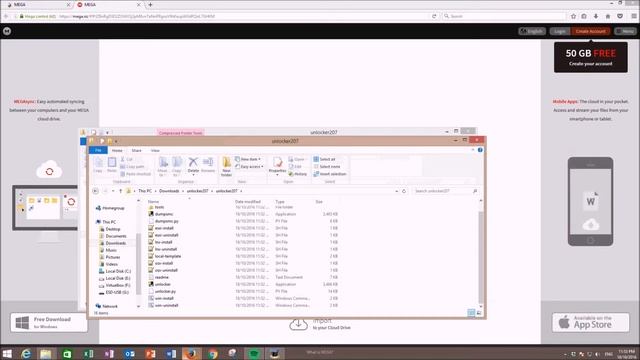Switch to Details view icon in status bar
Screen dimensions: 640x360
point(471,313)
